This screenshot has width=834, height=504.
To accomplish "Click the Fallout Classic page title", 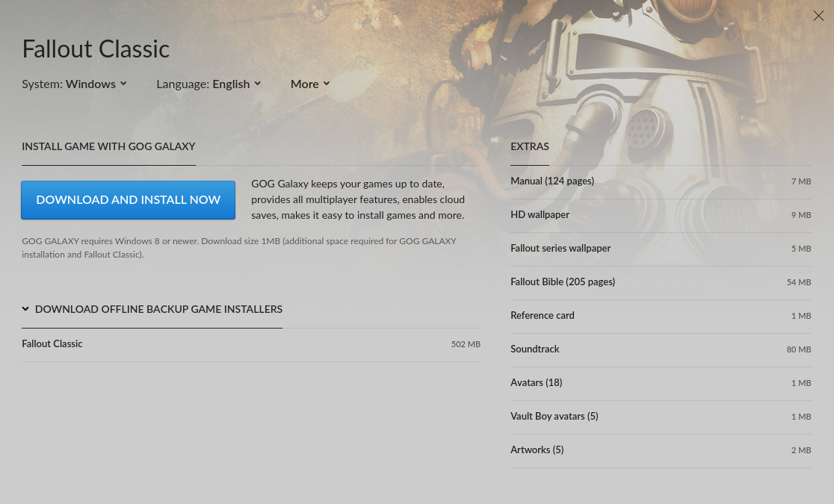I will pos(96,49).
